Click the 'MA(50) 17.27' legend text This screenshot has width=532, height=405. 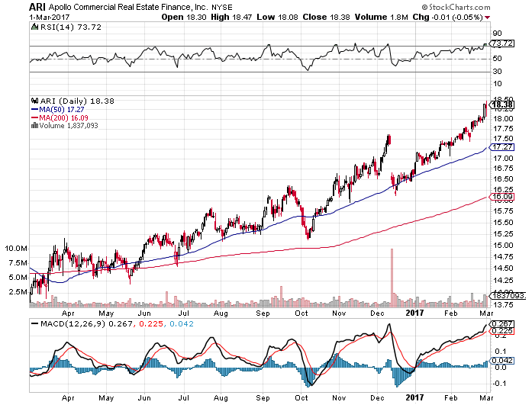click(61, 110)
